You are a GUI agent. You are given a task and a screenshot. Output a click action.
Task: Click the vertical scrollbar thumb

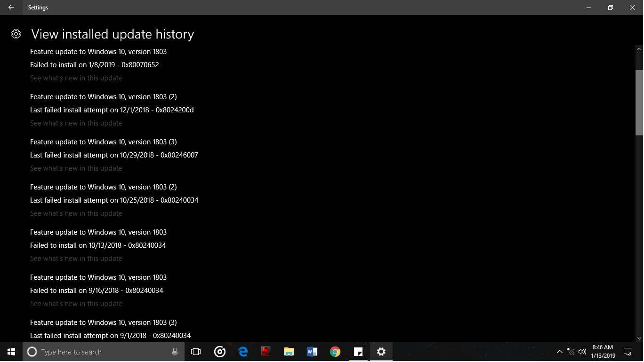pyautogui.click(x=639, y=102)
